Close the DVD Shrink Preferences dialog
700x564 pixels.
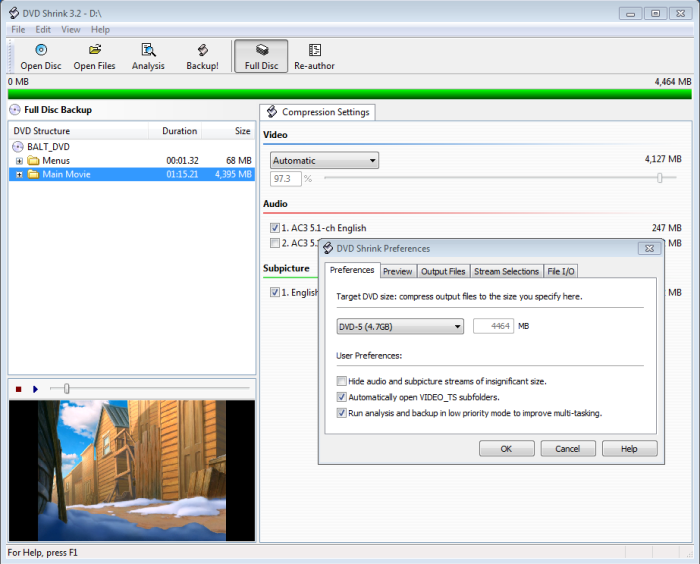650,248
